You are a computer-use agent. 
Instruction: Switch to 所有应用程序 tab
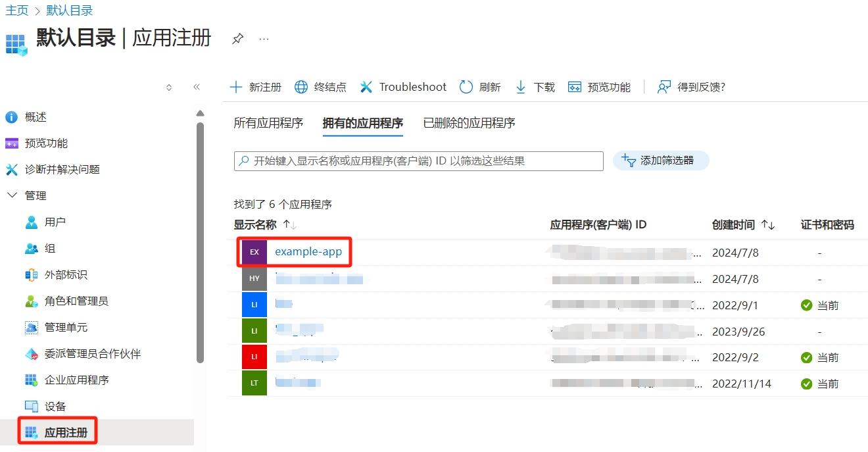(x=268, y=123)
